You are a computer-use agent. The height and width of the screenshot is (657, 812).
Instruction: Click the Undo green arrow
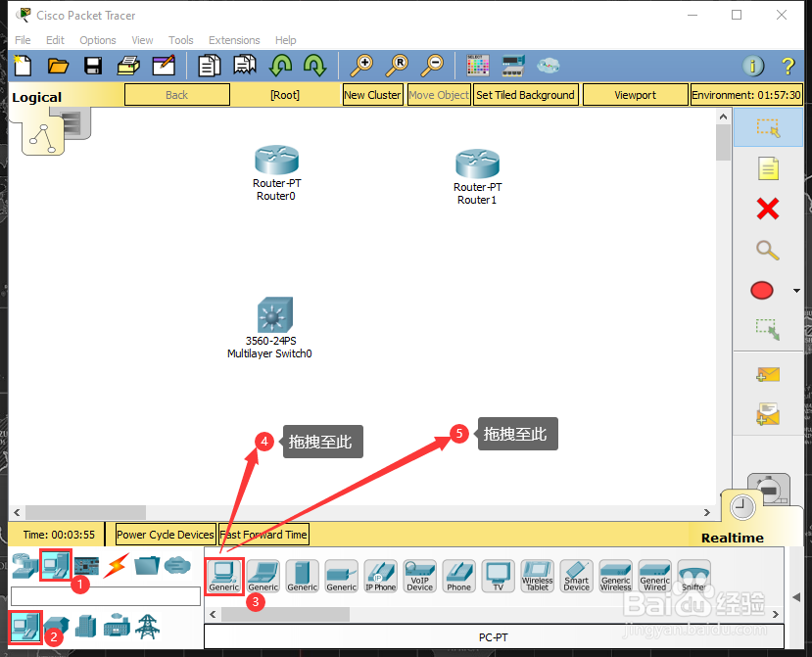[280, 66]
